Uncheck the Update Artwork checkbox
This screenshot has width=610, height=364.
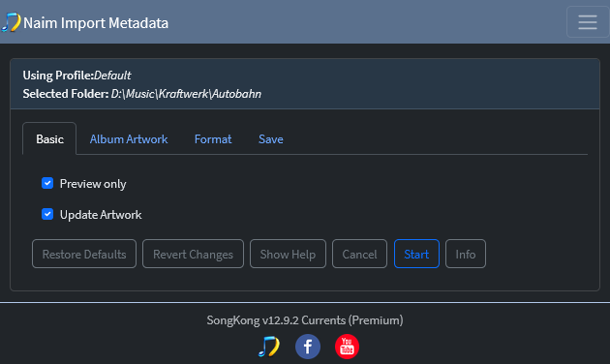47,214
